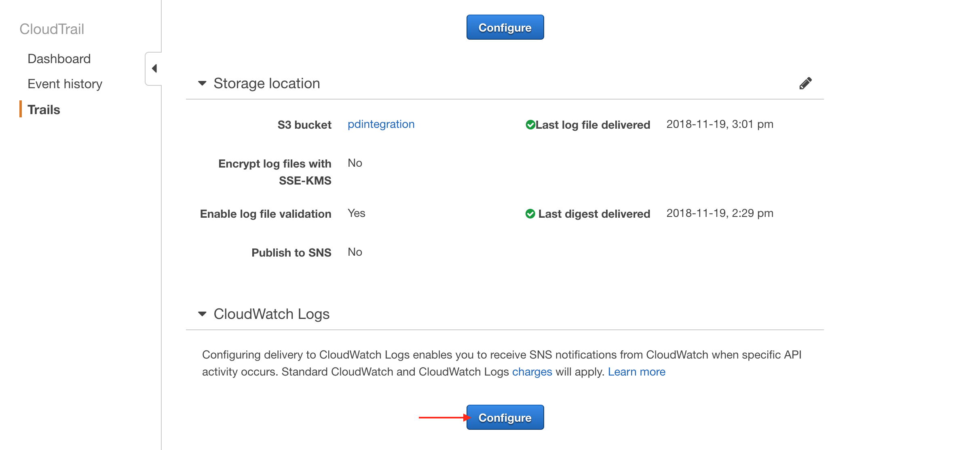Select Trails in the sidebar
The height and width of the screenshot is (450, 980).
point(44,110)
